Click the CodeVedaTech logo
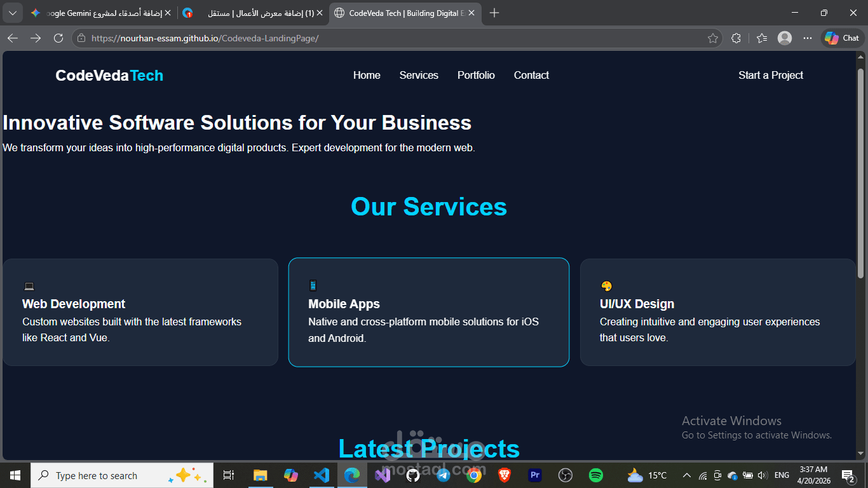The height and width of the screenshot is (488, 868). click(x=109, y=76)
